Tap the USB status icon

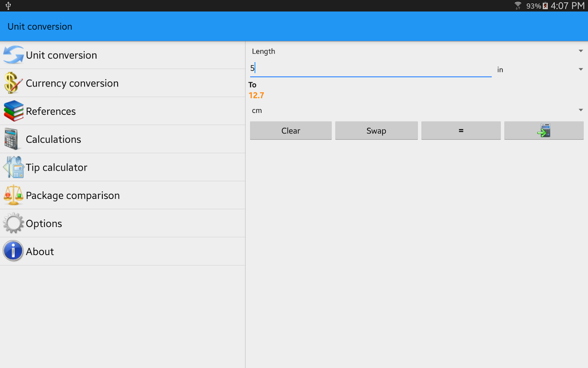click(x=8, y=6)
